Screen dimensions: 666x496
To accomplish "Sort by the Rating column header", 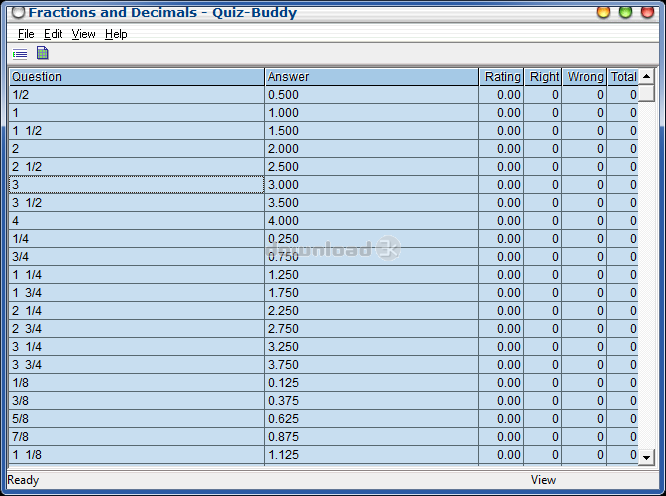I will pyautogui.click(x=501, y=77).
